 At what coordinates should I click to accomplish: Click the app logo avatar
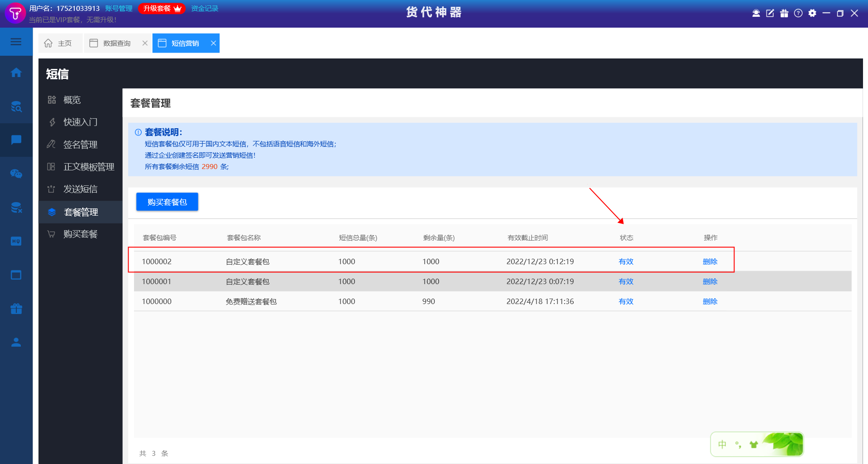[15, 13]
